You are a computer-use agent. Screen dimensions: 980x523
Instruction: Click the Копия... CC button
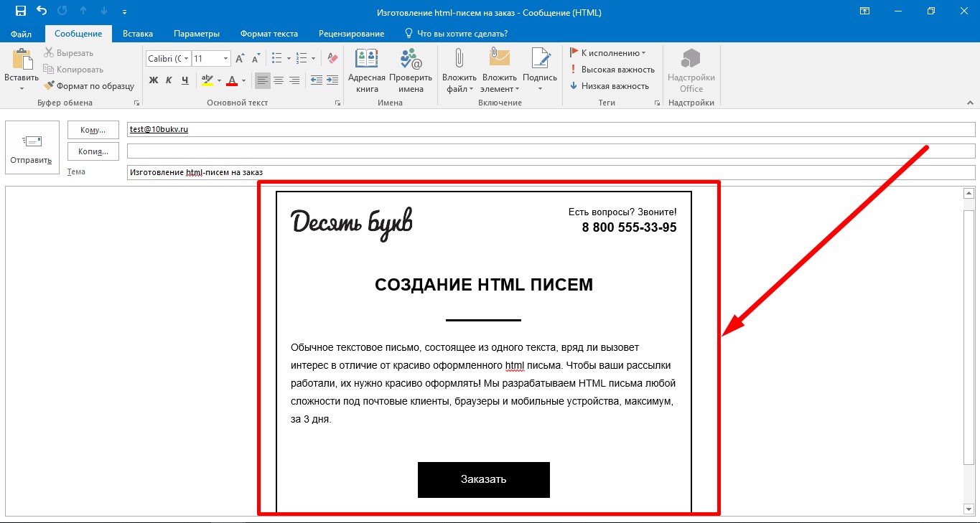pyautogui.click(x=93, y=151)
